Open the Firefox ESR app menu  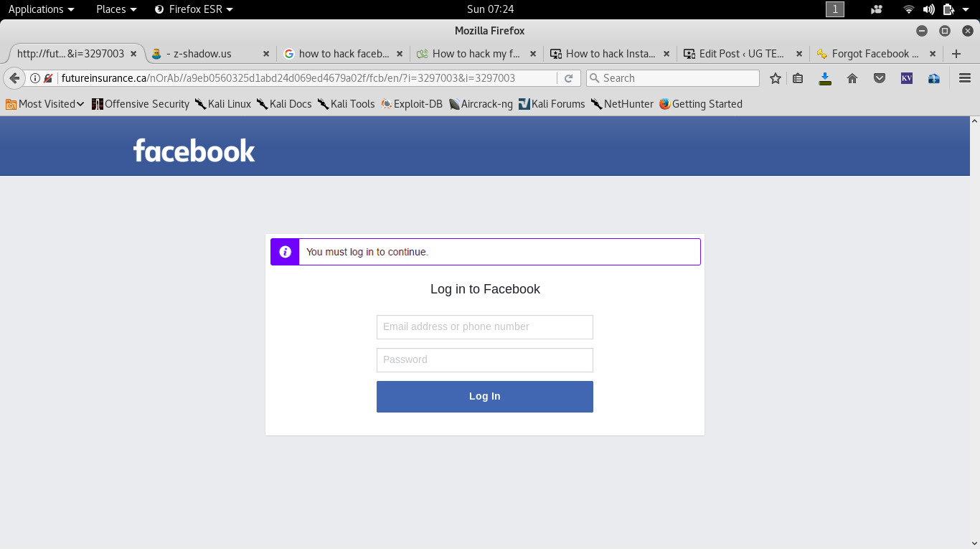coord(194,9)
